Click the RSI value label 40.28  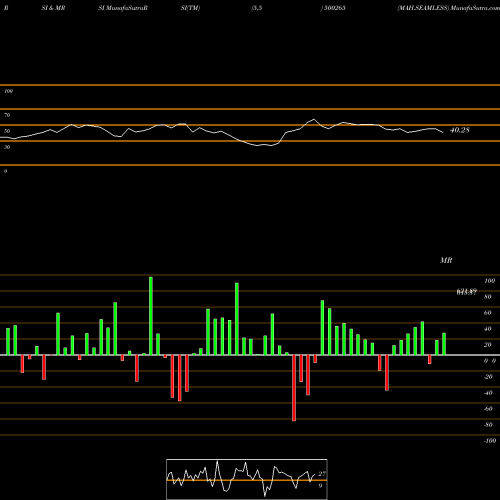pos(460,130)
